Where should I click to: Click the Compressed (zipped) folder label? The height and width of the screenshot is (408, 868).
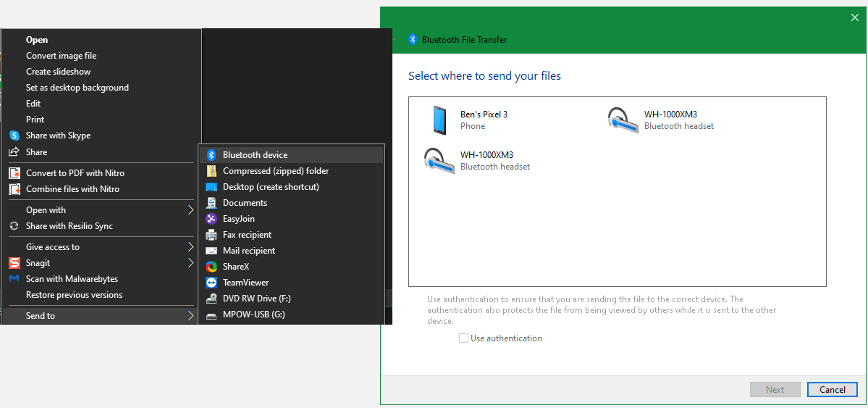click(276, 171)
